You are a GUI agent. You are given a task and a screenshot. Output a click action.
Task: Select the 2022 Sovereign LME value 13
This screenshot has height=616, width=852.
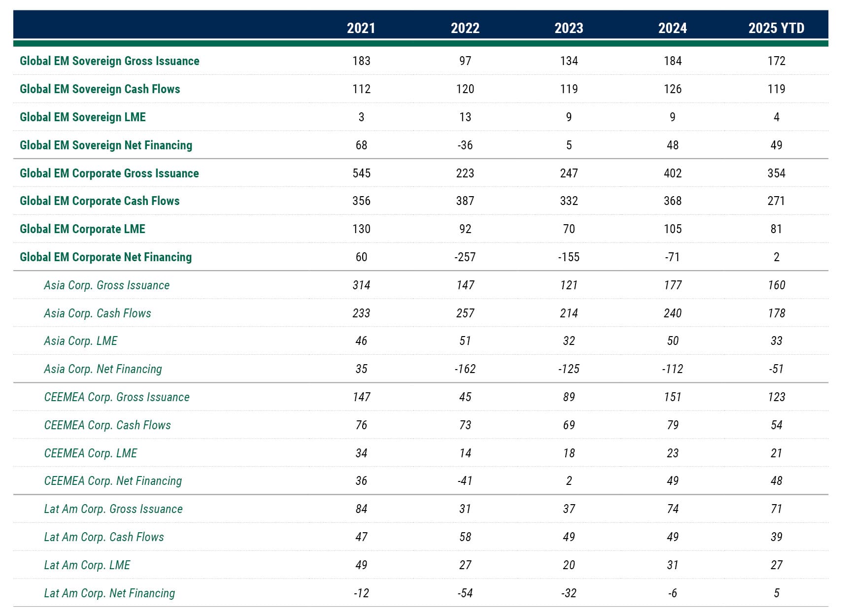466,117
